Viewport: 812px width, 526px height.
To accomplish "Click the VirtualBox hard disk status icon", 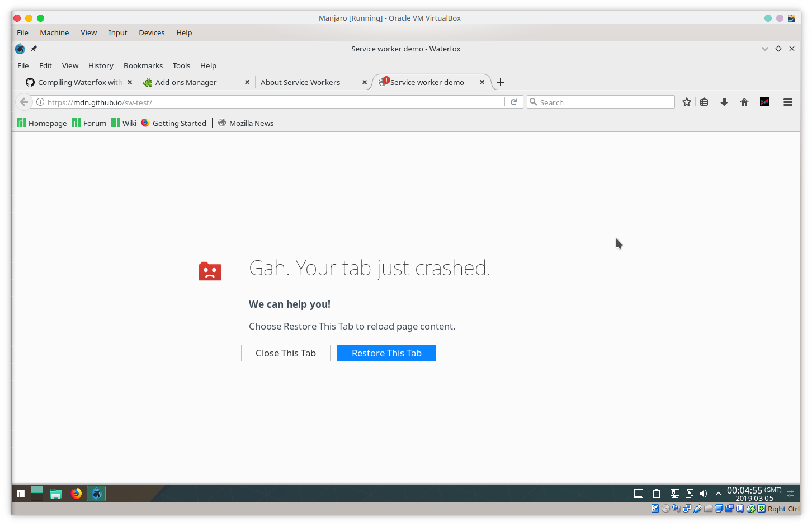I will (655, 509).
